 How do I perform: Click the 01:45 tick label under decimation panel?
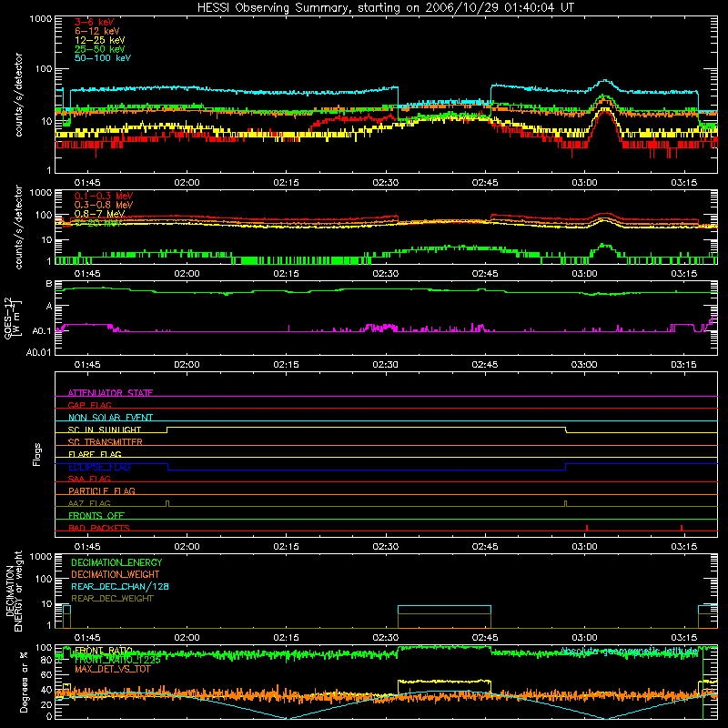[x=87, y=638]
